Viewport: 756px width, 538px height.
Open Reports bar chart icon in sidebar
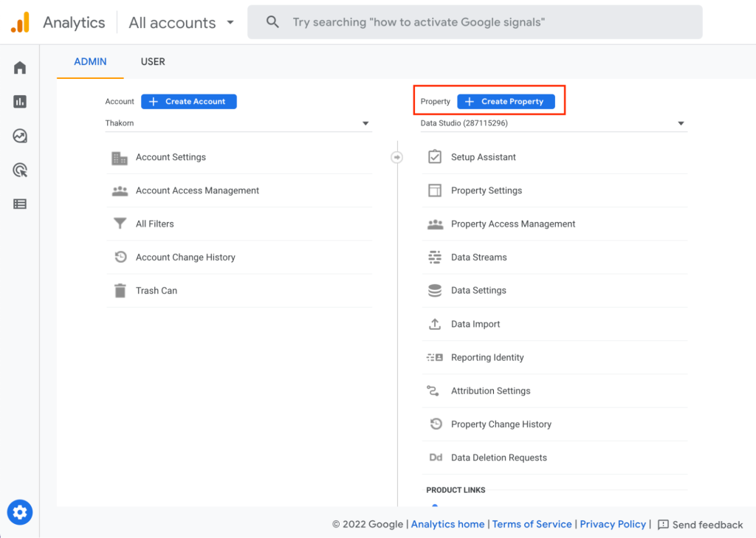(x=20, y=102)
